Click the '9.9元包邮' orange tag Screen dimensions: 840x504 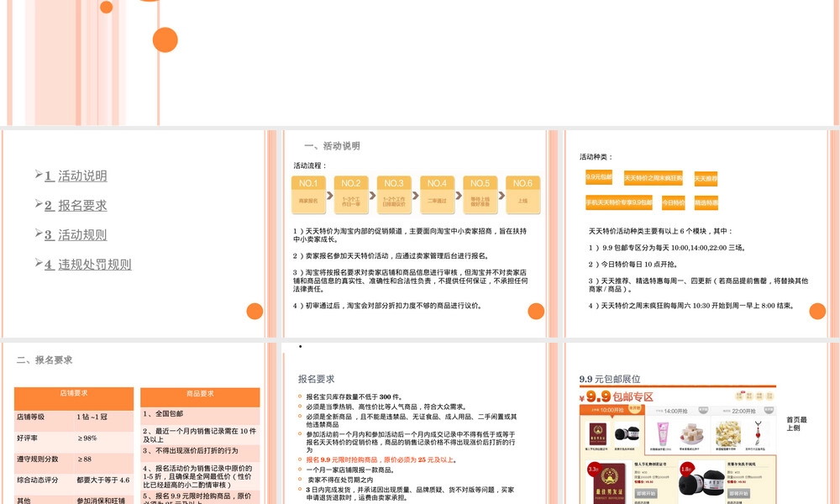[x=599, y=176]
